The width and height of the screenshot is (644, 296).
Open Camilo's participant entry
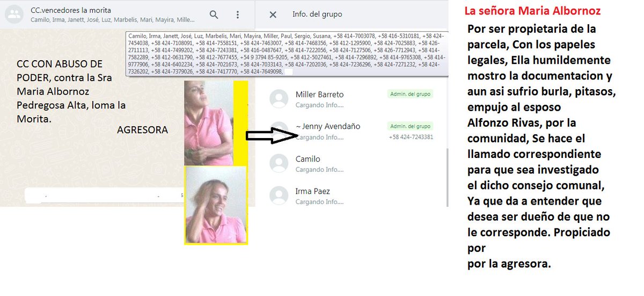352,164
